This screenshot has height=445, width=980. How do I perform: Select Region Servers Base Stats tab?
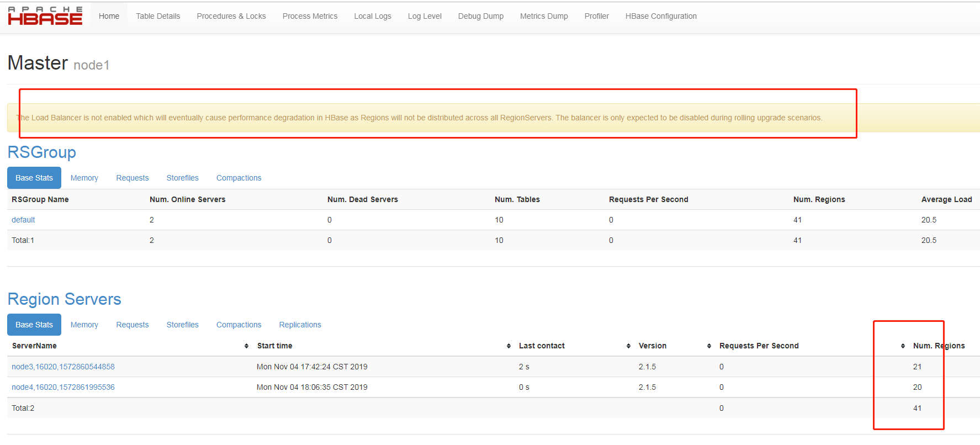pyautogui.click(x=34, y=325)
